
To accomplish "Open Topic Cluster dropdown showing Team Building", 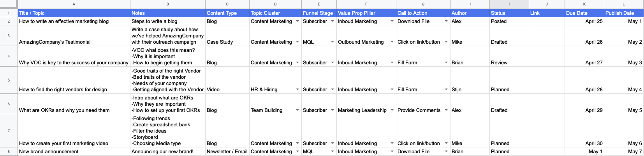I will point(297,110).
